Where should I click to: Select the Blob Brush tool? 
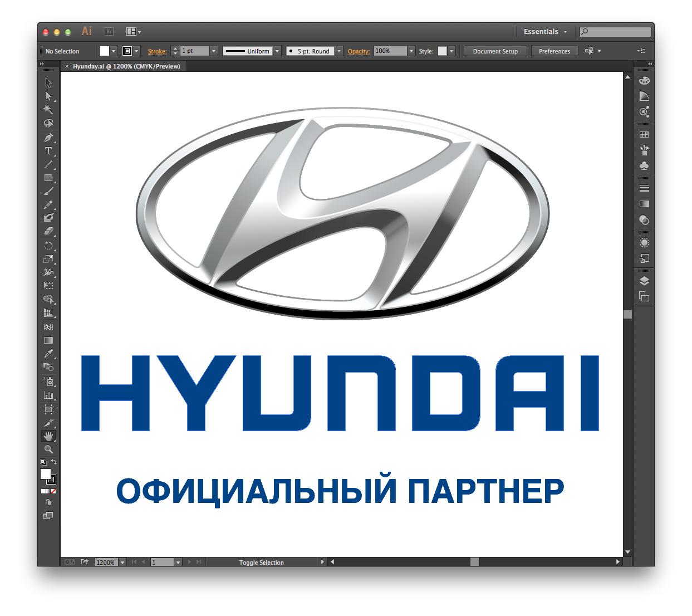coord(48,218)
